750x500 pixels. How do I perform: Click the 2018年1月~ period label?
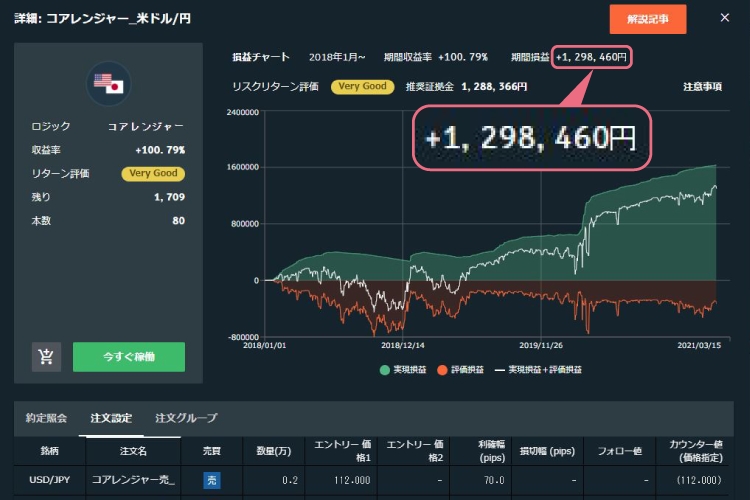[337, 57]
